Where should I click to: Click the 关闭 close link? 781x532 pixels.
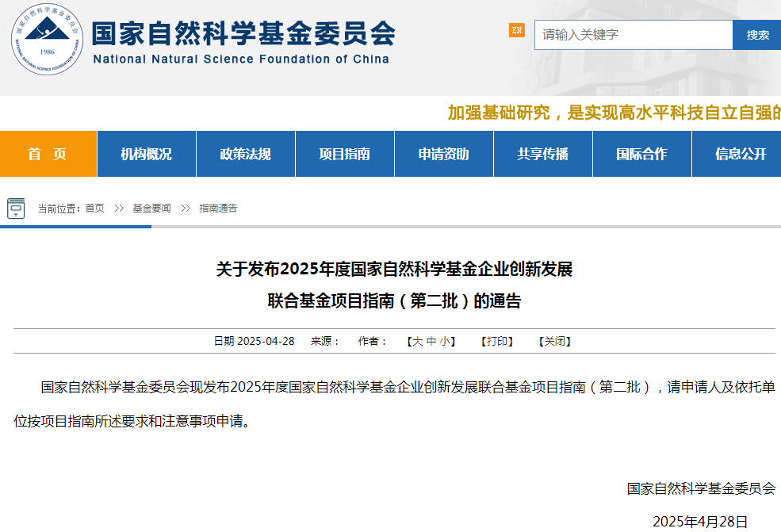555,341
